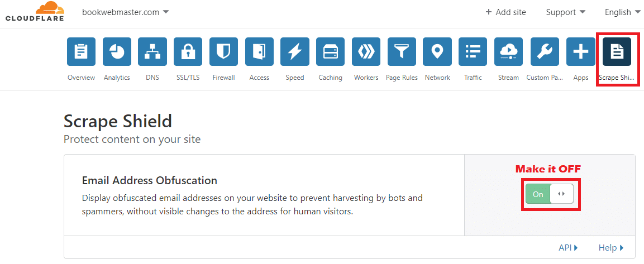Image resolution: width=644 pixels, height=264 pixels.
Task: Click the Traffic tab label
Action: point(473,78)
